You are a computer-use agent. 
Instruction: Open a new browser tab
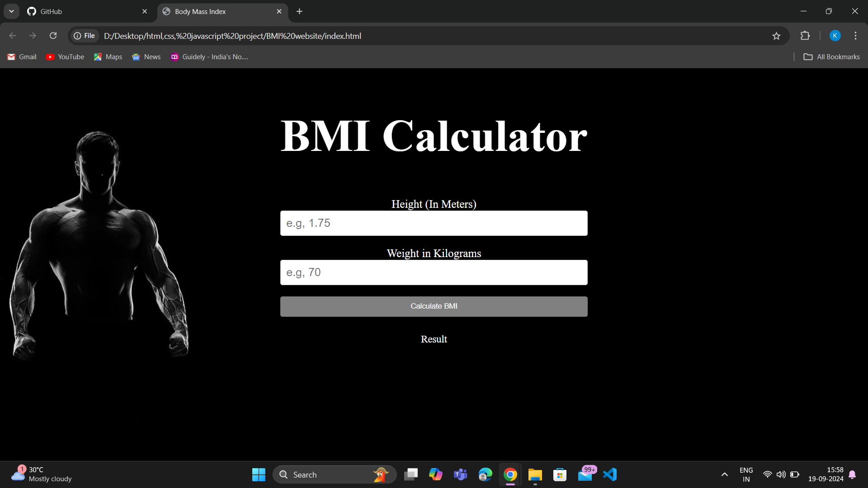coord(299,11)
